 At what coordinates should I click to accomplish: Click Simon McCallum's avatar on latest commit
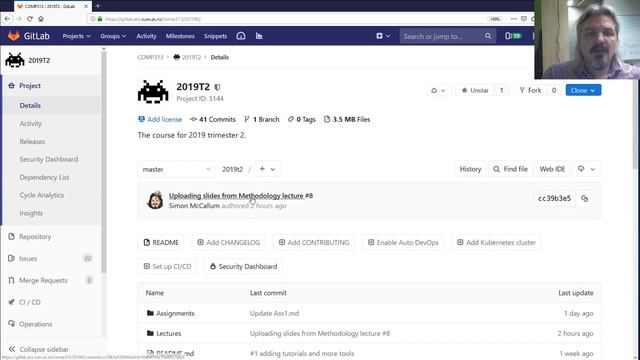click(155, 200)
